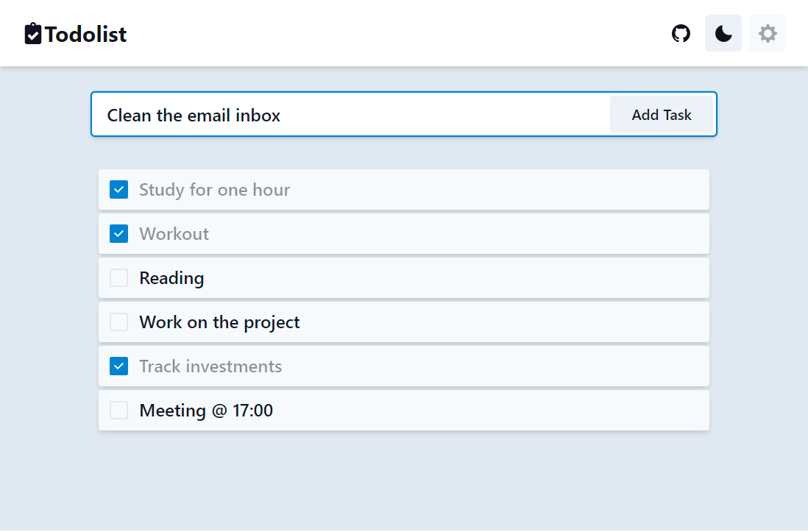Tick the "Meeting @ 17:00" checkbox

tap(118, 411)
